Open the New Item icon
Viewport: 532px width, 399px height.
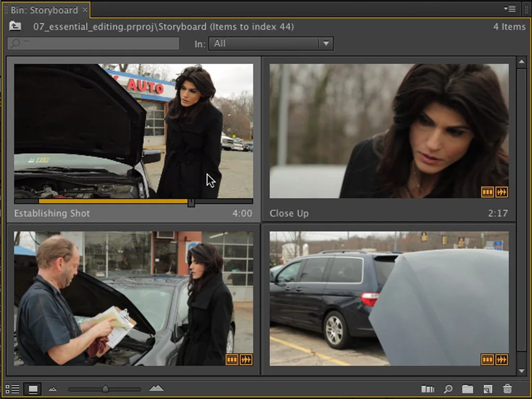point(487,389)
